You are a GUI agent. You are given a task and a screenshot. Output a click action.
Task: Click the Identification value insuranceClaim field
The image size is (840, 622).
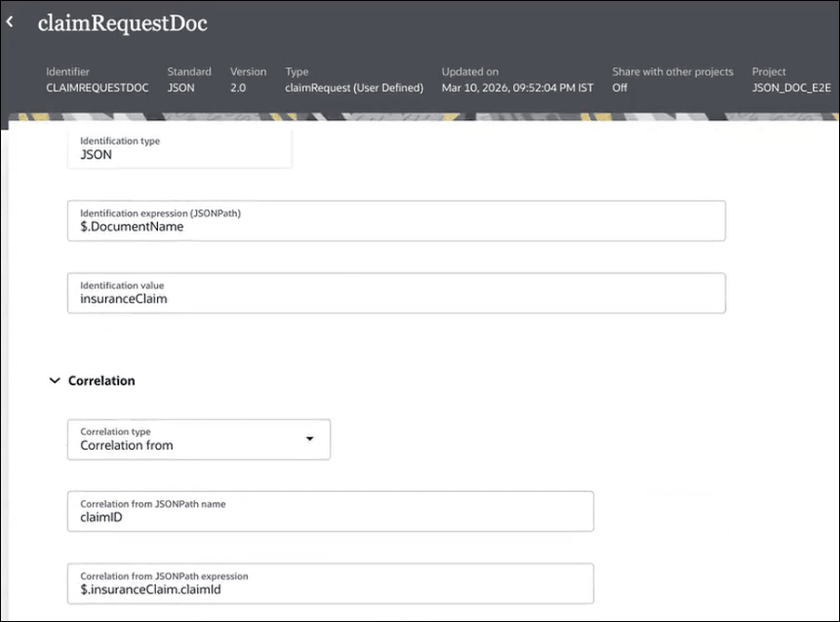(x=395, y=292)
